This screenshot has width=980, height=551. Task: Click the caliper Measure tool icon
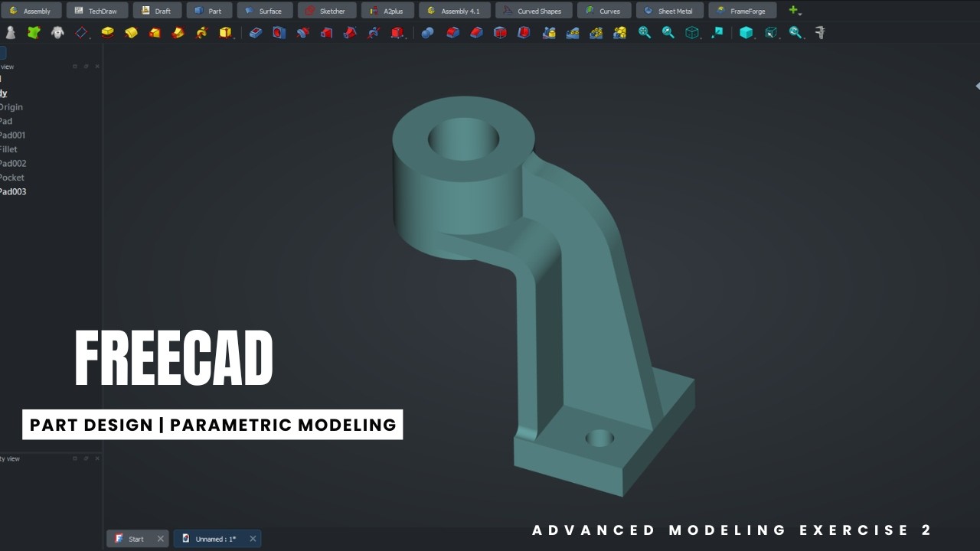click(820, 32)
